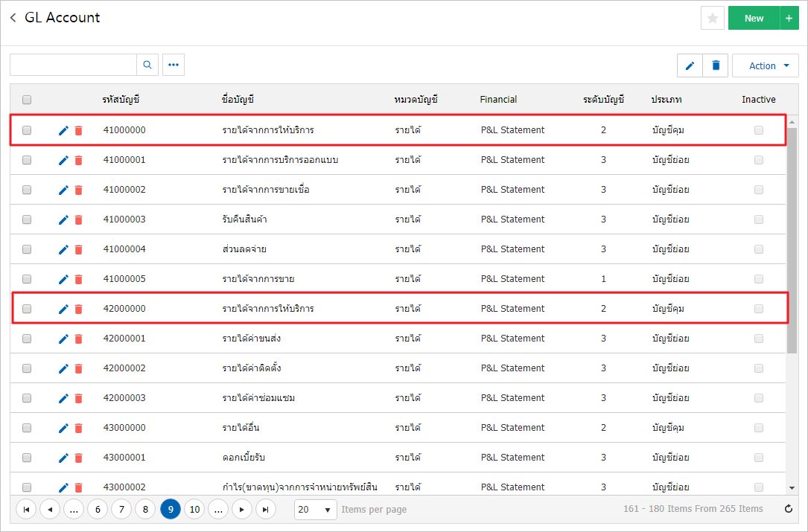
Task: Go back using the GL Account arrow
Action: point(13,18)
